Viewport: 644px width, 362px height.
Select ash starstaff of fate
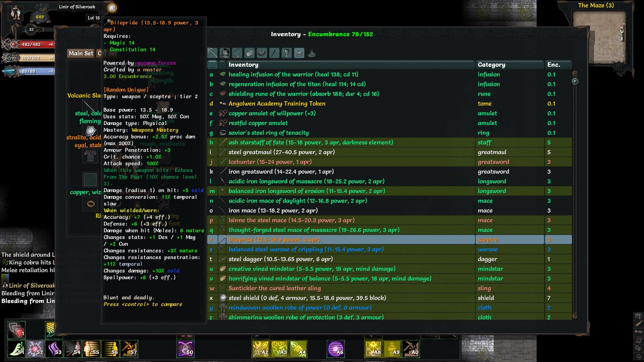pyautogui.click(x=389, y=142)
